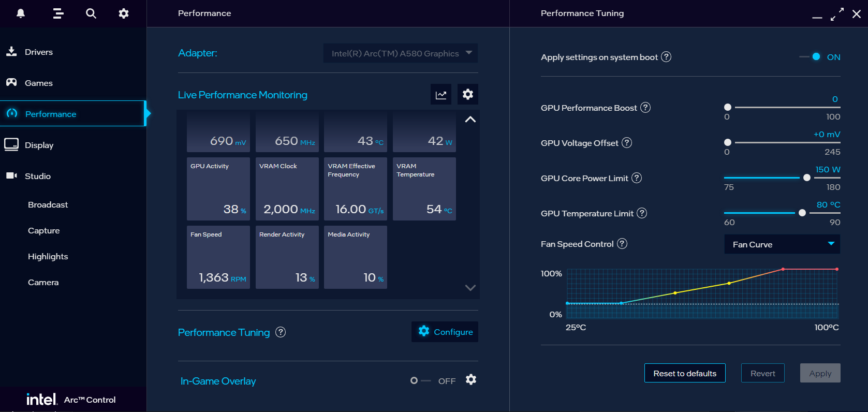Image resolution: width=868 pixels, height=412 pixels.
Task: Show help for GPU Performance Boost
Action: 645,108
